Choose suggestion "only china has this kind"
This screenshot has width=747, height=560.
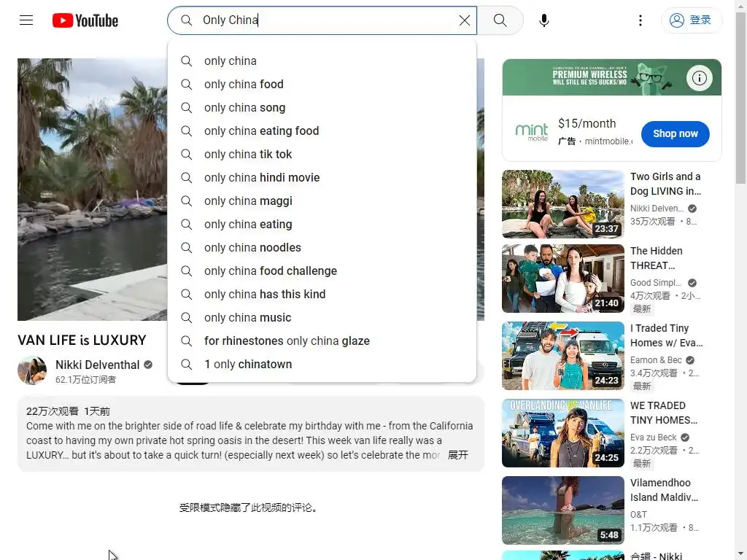[322, 295]
